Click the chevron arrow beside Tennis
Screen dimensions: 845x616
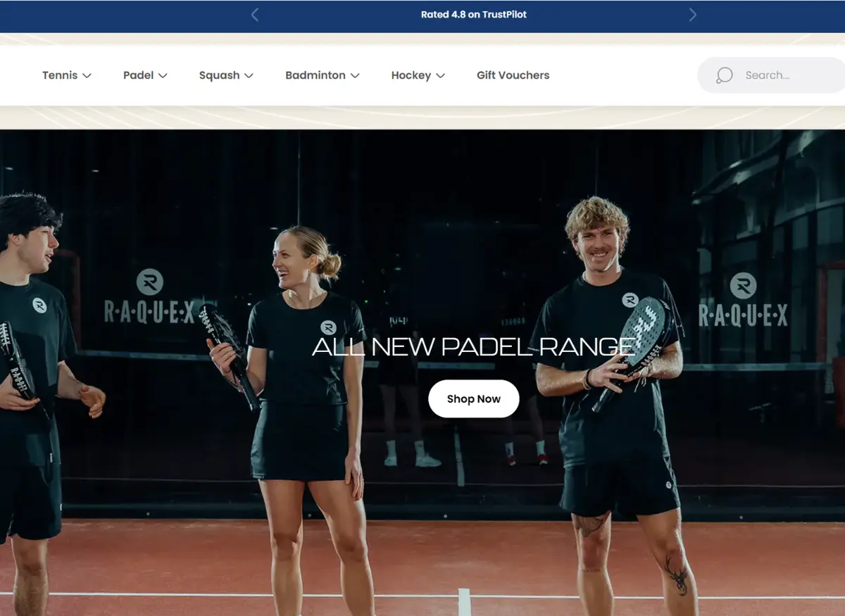pos(87,76)
